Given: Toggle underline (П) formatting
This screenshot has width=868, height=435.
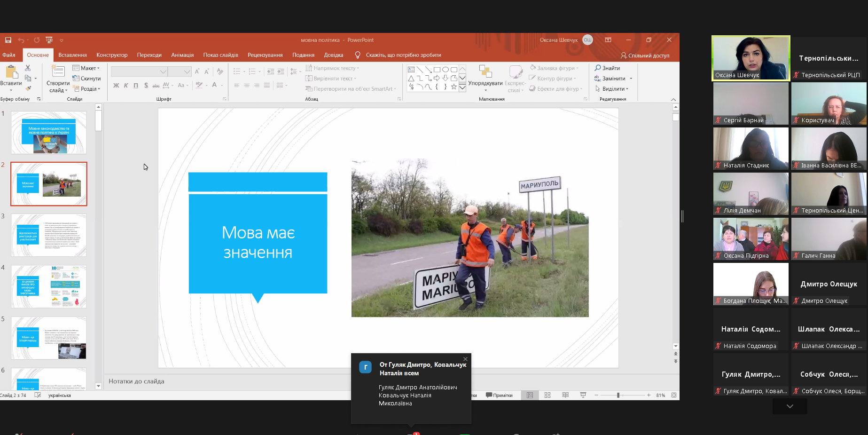Looking at the screenshot, I should tap(136, 85).
